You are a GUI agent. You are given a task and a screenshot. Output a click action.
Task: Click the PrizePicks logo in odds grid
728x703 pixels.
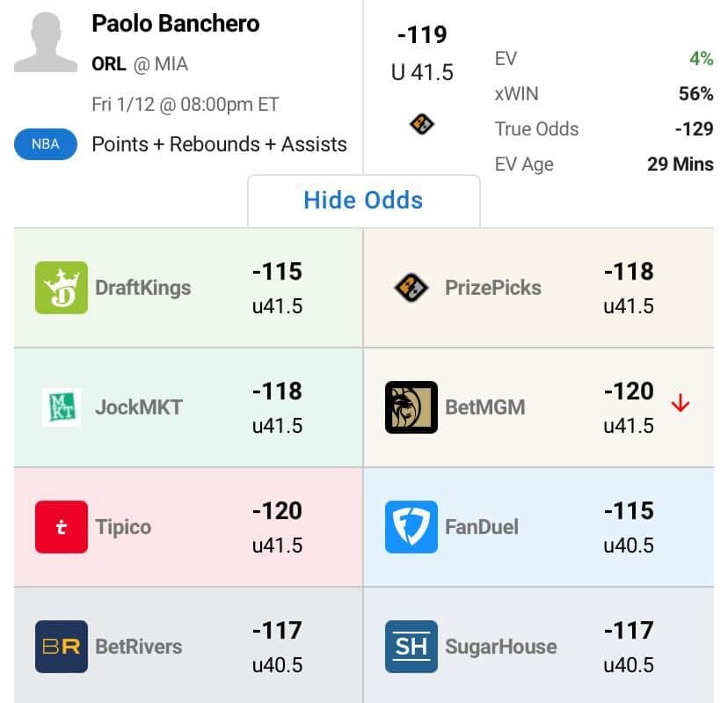tap(411, 288)
